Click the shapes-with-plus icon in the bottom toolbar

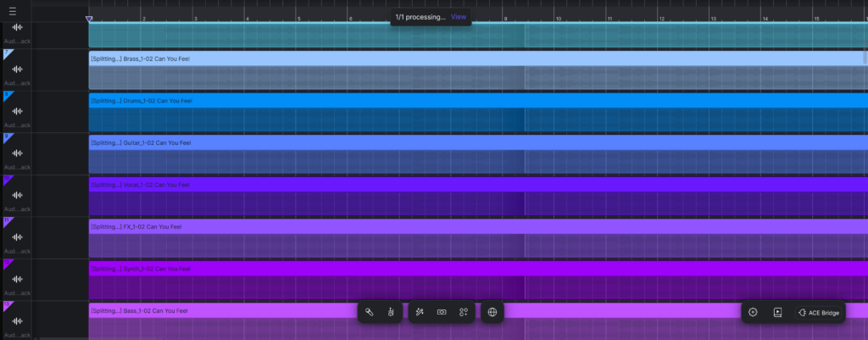(464, 312)
